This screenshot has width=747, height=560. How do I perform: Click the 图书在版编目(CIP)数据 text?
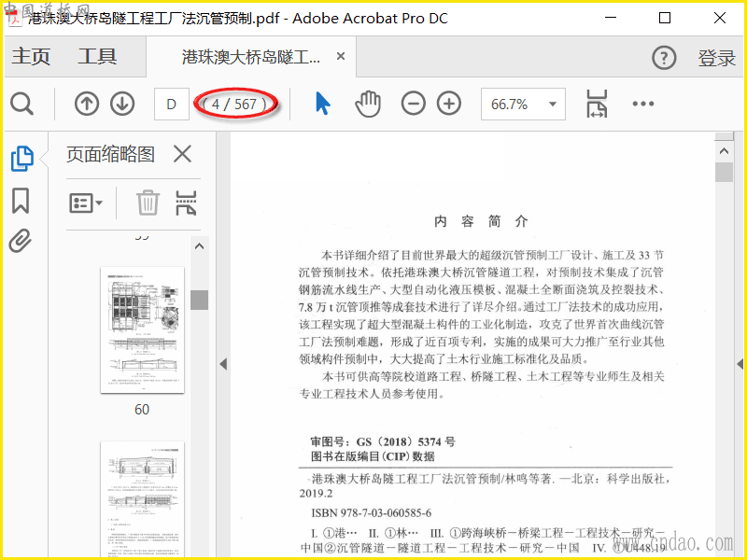tap(373, 456)
